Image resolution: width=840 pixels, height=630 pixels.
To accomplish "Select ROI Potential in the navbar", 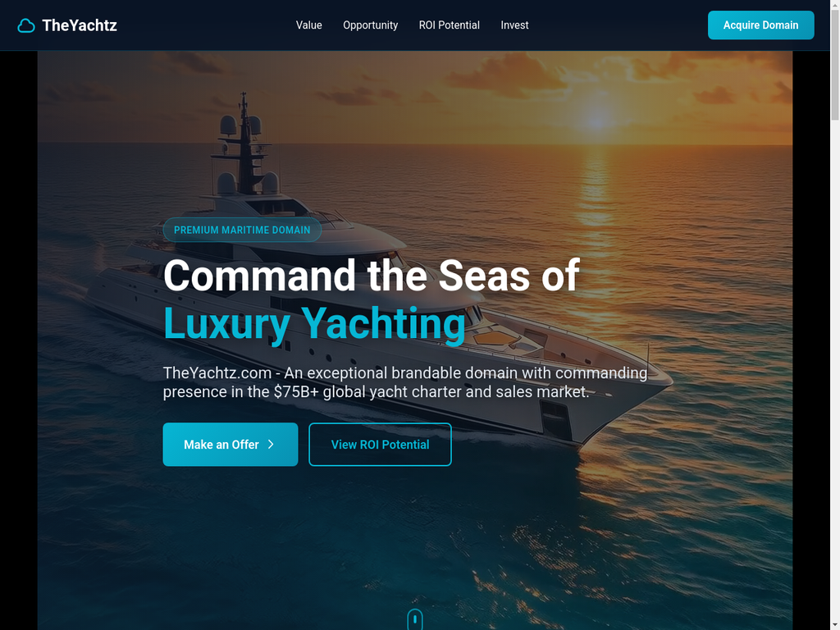I will 449,25.
